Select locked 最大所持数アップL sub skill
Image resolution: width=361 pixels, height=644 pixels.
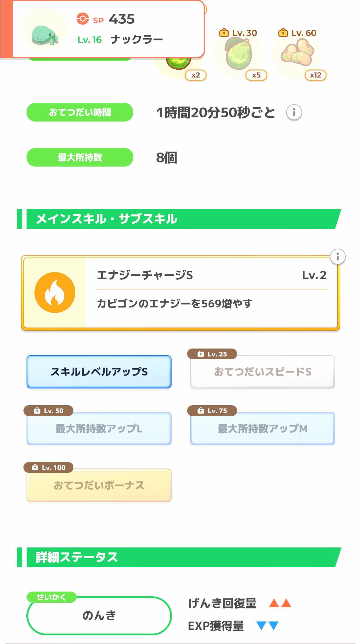tap(99, 428)
